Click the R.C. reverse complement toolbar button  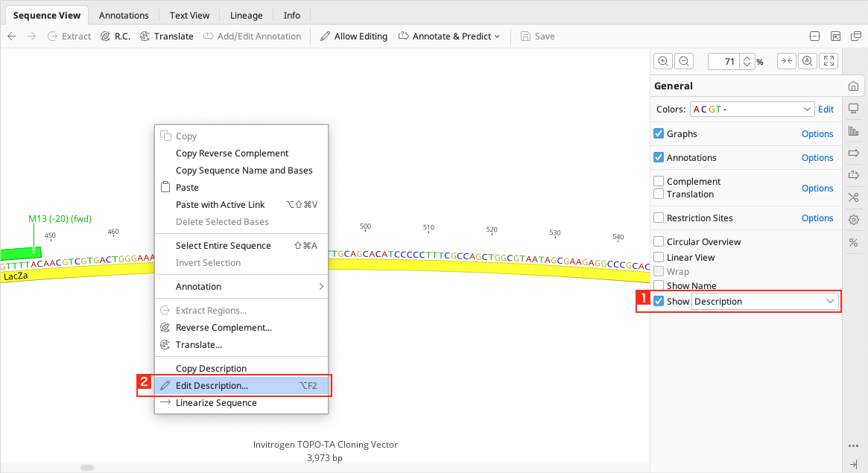point(115,36)
